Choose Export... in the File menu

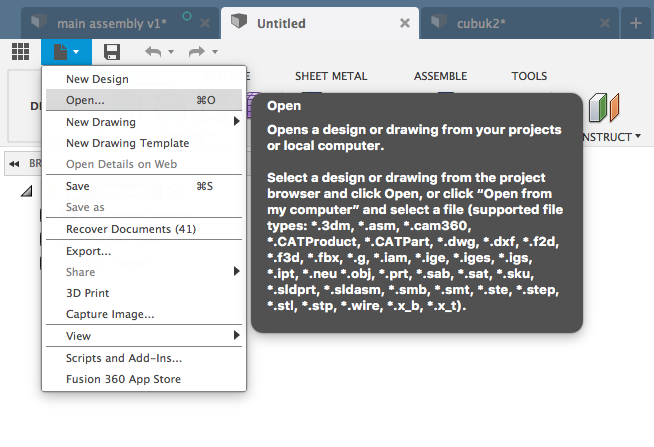coord(88,251)
